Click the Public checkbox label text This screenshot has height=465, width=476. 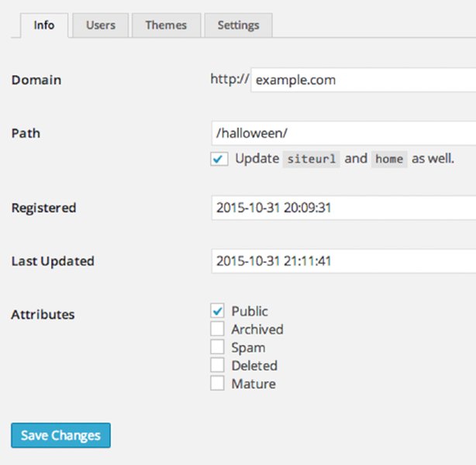click(x=250, y=312)
